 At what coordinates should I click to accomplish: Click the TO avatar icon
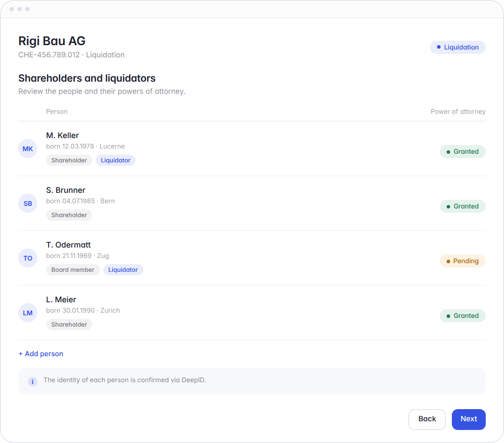click(28, 258)
